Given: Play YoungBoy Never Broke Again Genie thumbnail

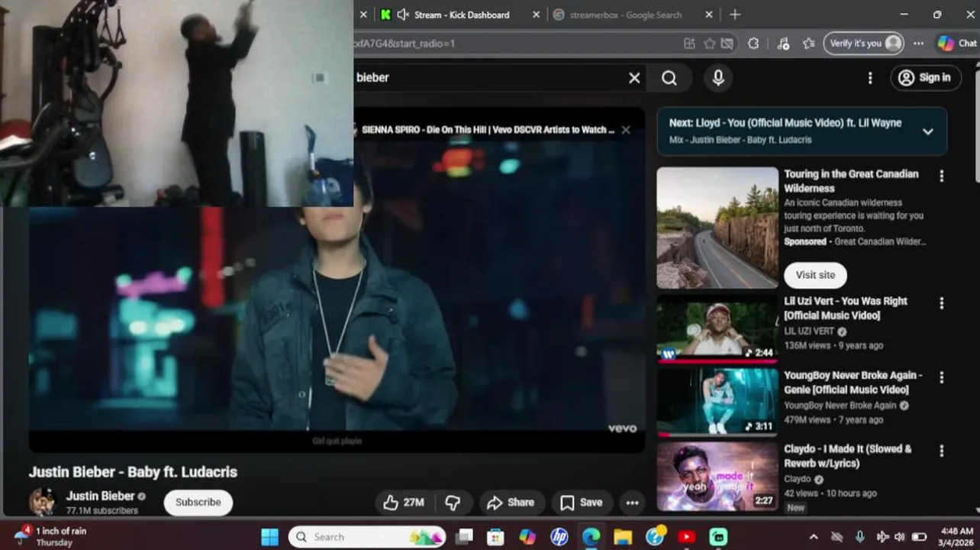Looking at the screenshot, I should (x=717, y=403).
